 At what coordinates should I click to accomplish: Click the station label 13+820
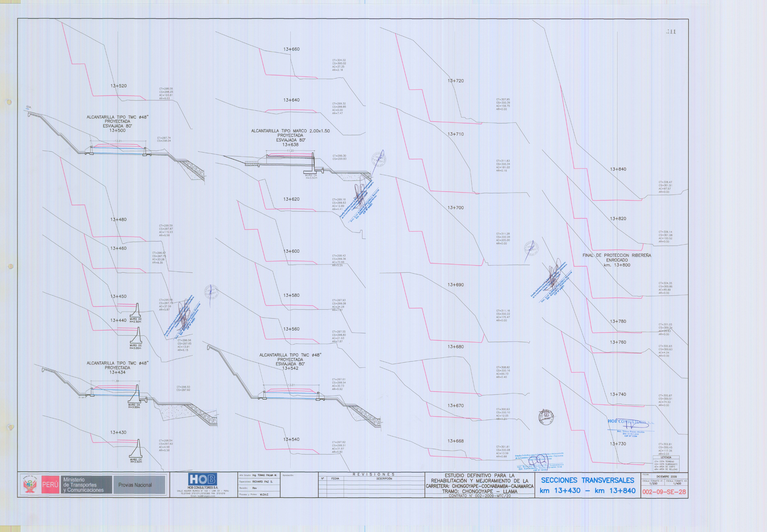(618, 219)
